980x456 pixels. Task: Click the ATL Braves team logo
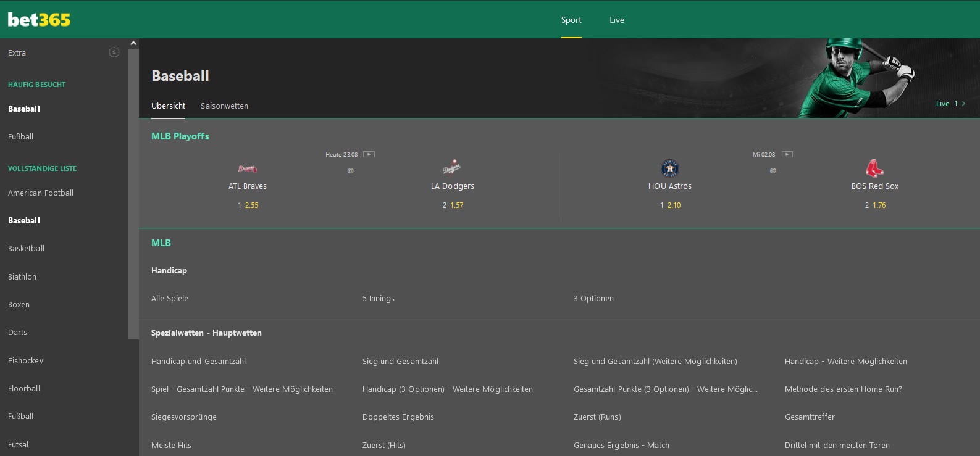[248, 168]
